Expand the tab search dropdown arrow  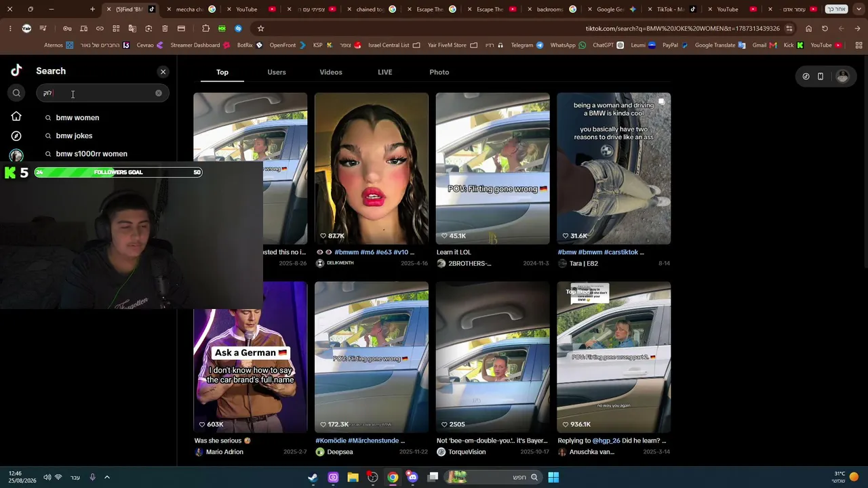(x=858, y=9)
